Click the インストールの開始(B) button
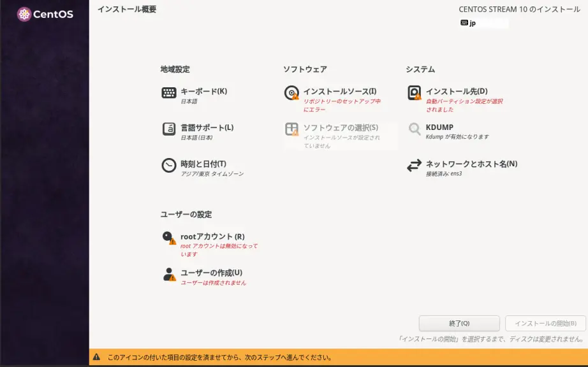This screenshot has height=367, width=588. [545, 323]
